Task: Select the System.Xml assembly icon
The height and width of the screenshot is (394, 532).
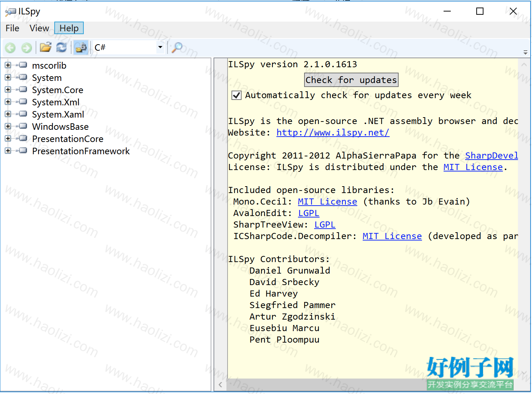Action: point(22,102)
